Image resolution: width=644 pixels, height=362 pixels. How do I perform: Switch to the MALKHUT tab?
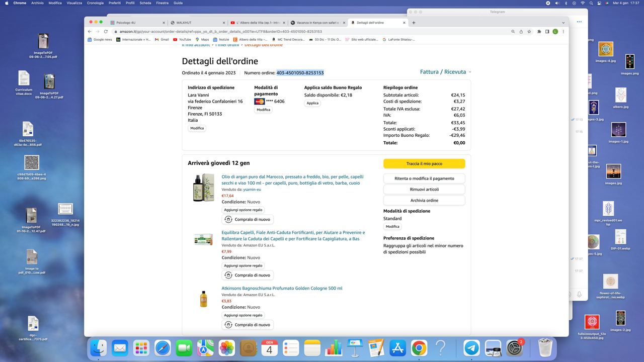[x=197, y=23]
